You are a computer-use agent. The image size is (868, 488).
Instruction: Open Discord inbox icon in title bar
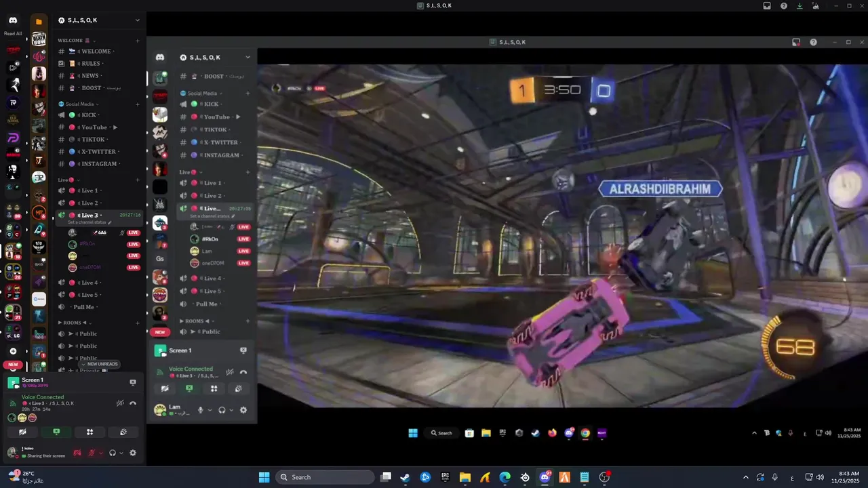[x=767, y=5]
